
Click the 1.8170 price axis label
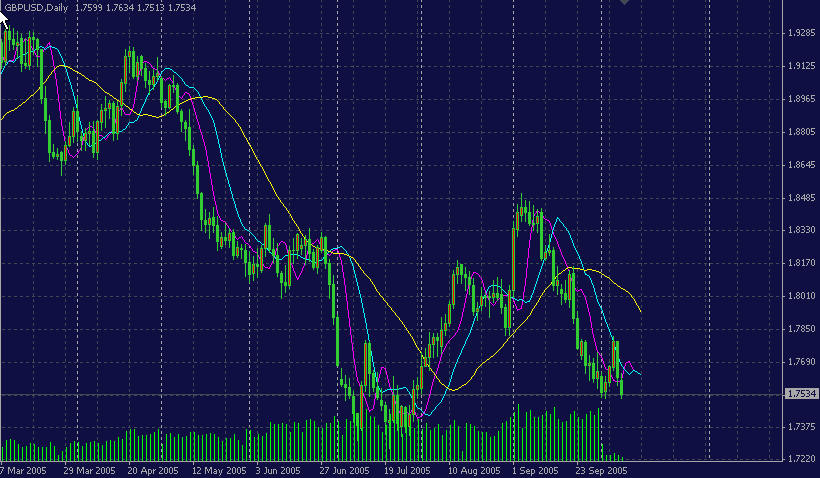click(x=802, y=263)
